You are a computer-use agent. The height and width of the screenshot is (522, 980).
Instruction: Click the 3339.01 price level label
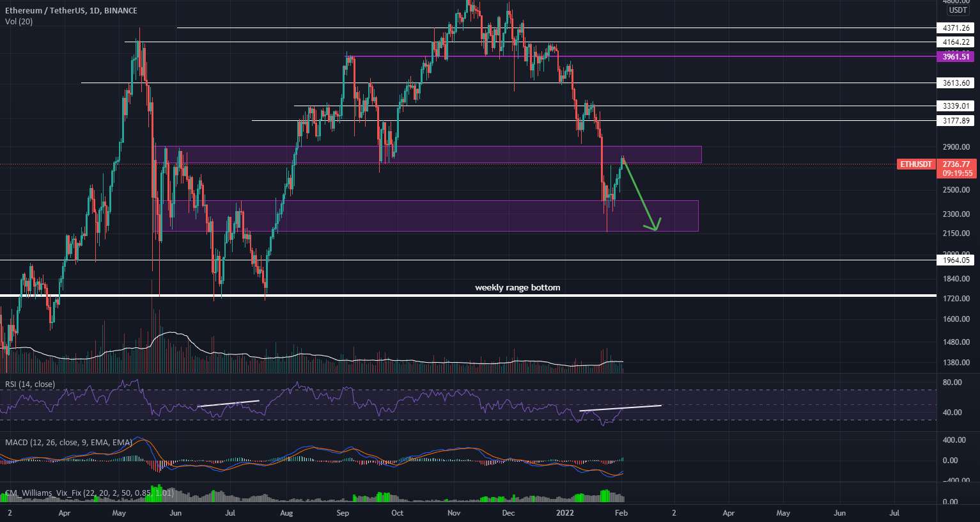[956, 106]
